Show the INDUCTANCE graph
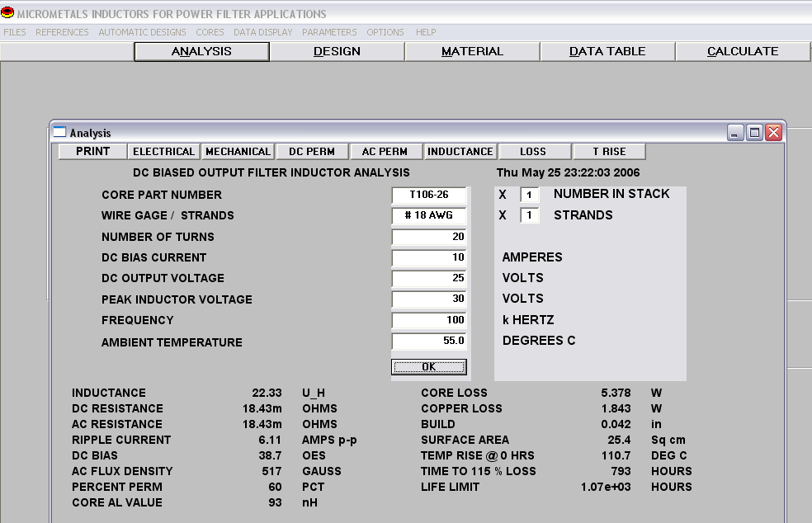The height and width of the screenshot is (523, 812). [460, 151]
